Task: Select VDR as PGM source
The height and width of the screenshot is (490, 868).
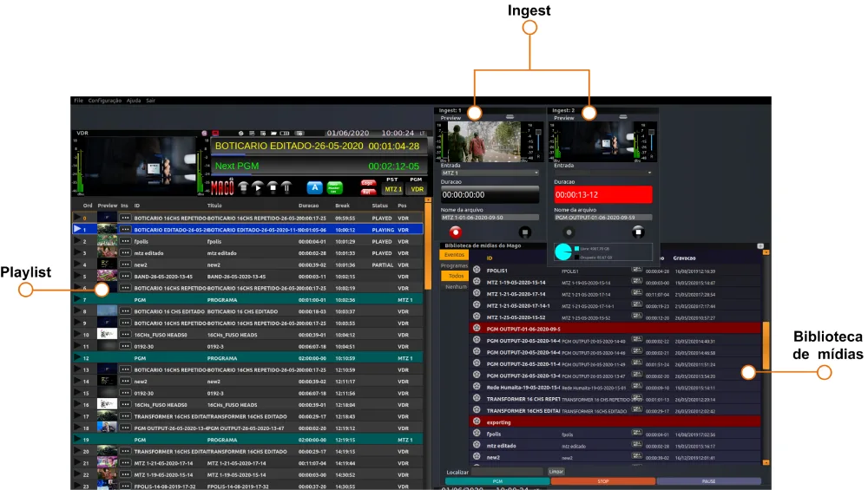Action: coord(417,189)
